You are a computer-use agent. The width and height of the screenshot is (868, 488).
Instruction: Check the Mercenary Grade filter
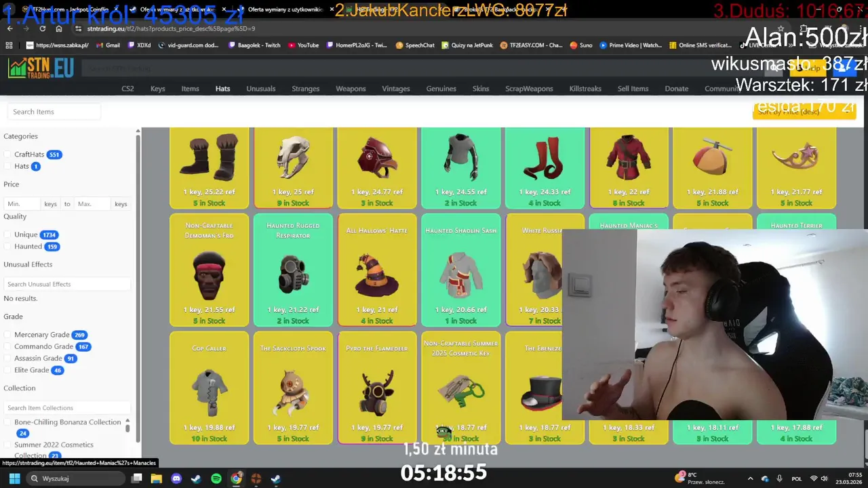pyautogui.click(x=8, y=335)
